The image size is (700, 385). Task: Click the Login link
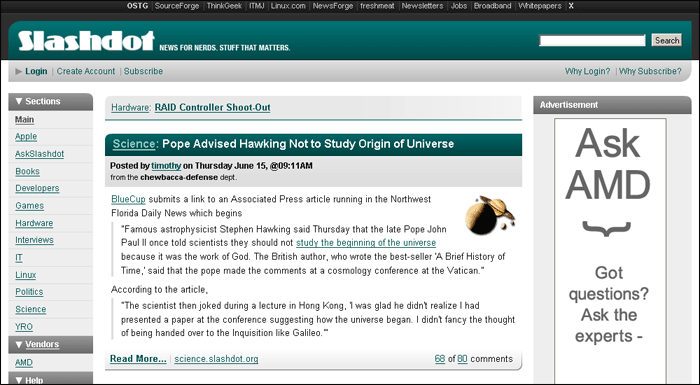[36, 71]
